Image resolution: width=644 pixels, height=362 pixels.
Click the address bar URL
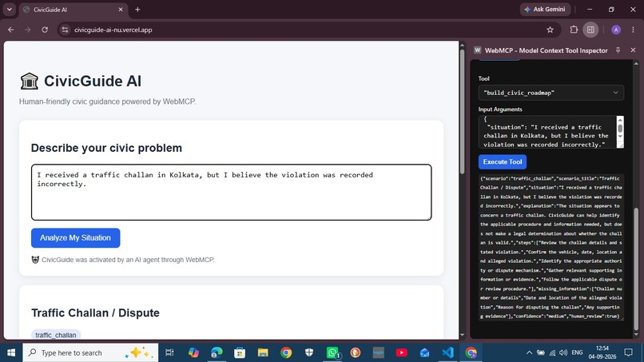[113, 30]
